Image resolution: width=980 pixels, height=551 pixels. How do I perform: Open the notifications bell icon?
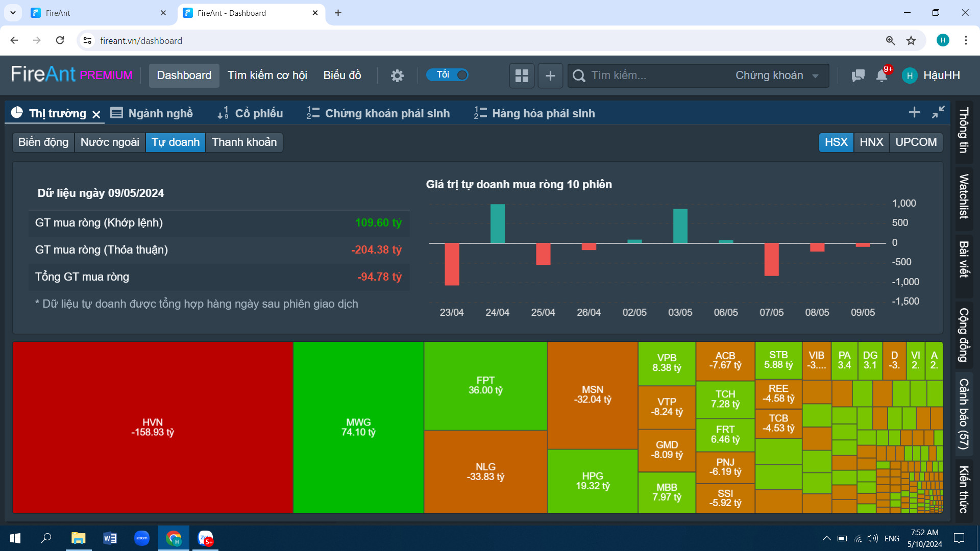coord(881,76)
